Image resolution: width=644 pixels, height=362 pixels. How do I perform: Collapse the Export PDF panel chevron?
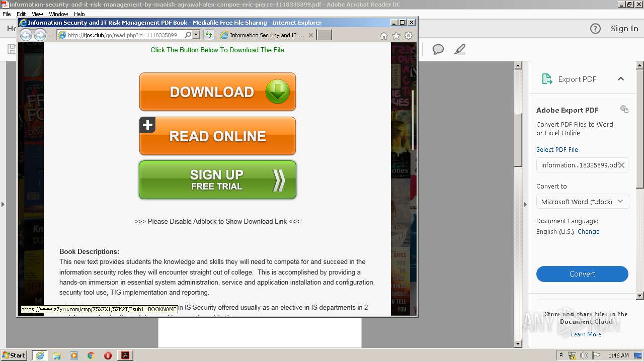point(621,79)
